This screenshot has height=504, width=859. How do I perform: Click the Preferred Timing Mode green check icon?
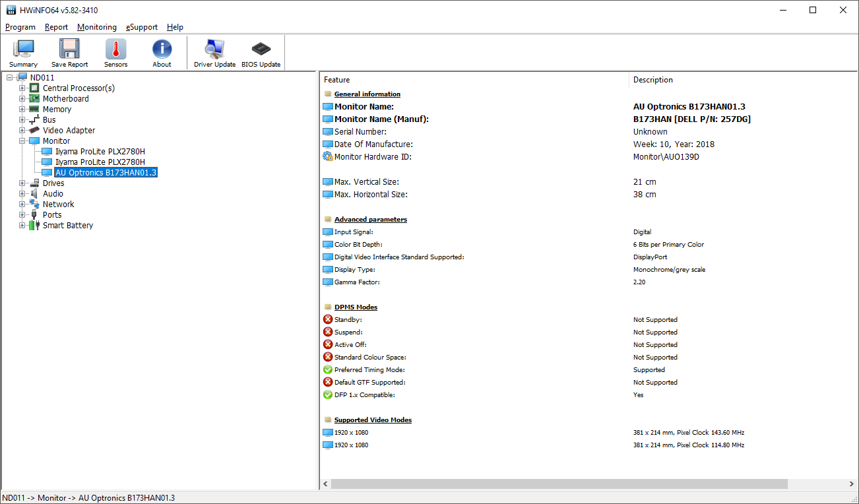click(328, 369)
